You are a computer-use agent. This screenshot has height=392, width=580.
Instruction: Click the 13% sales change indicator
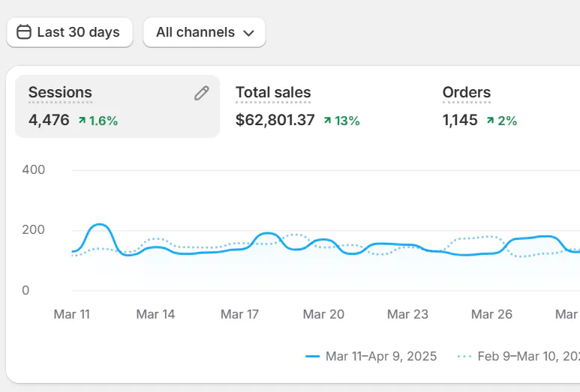tap(342, 121)
